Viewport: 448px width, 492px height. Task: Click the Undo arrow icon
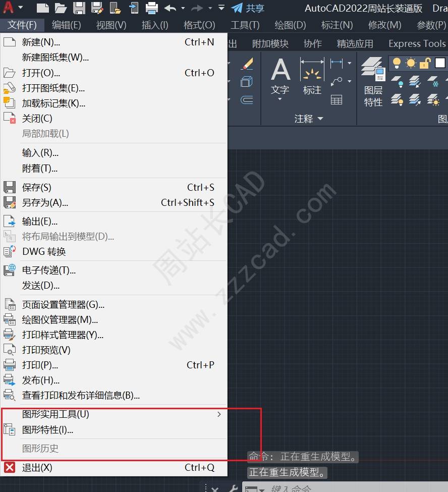pyautogui.click(x=171, y=8)
